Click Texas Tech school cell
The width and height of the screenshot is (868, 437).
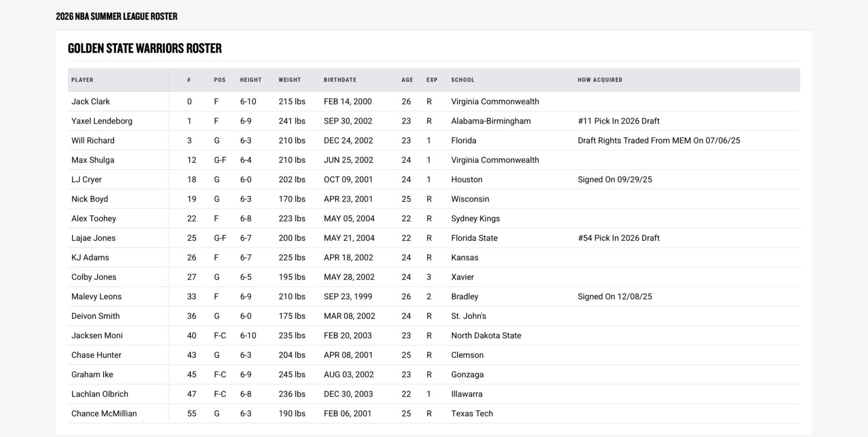click(x=472, y=413)
